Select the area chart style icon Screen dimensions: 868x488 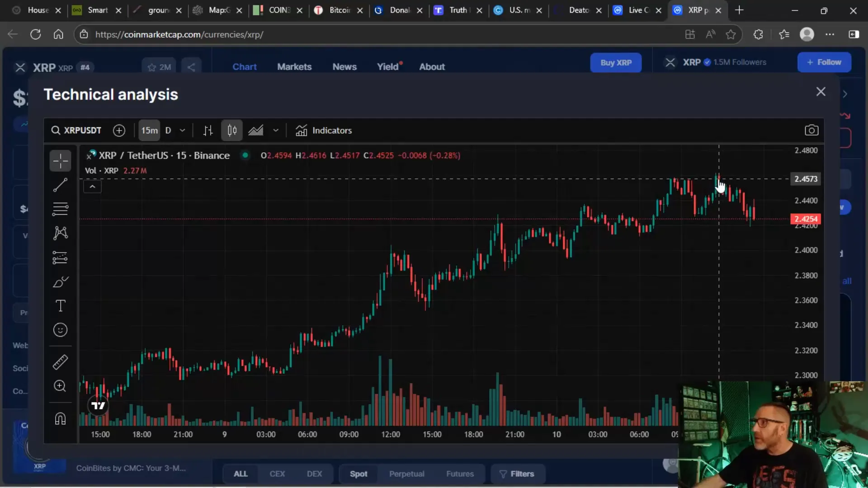[256, 131]
